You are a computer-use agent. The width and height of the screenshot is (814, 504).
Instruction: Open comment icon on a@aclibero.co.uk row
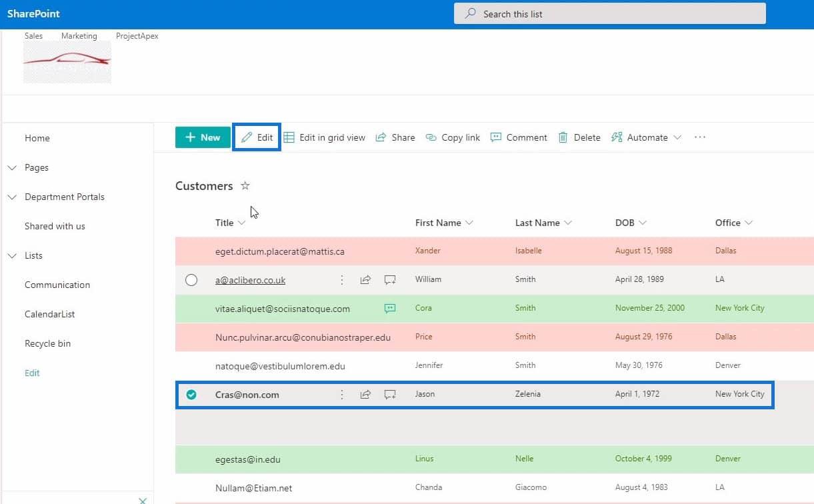pyautogui.click(x=390, y=280)
